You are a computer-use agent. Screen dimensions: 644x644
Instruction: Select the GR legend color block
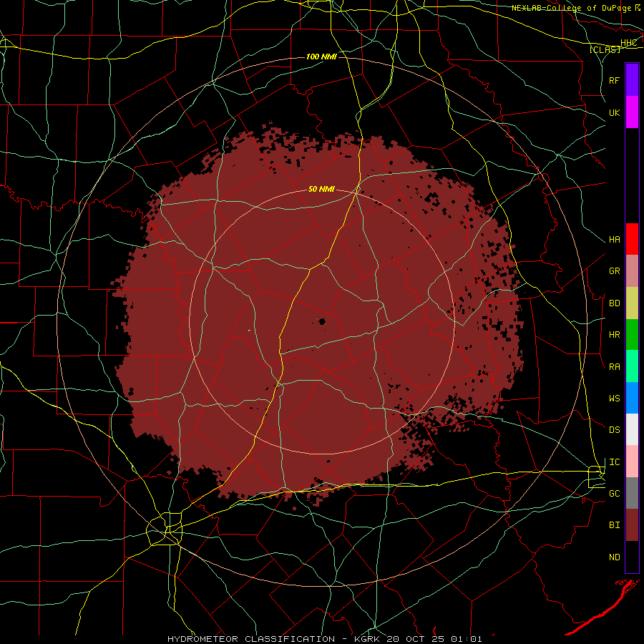click(x=632, y=271)
